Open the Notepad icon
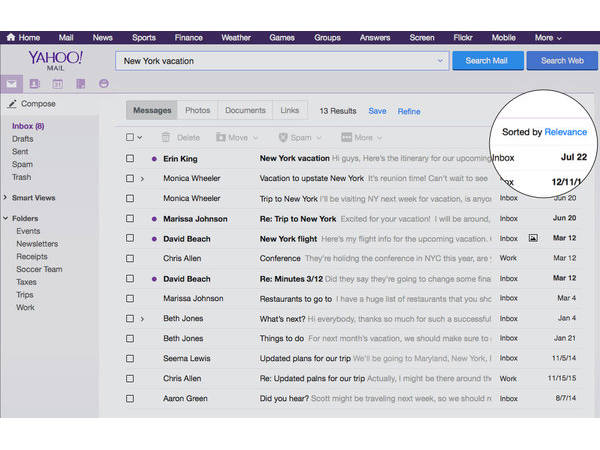Image resolution: width=600 pixels, height=450 pixels. pyautogui.click(x=80, y=84)
